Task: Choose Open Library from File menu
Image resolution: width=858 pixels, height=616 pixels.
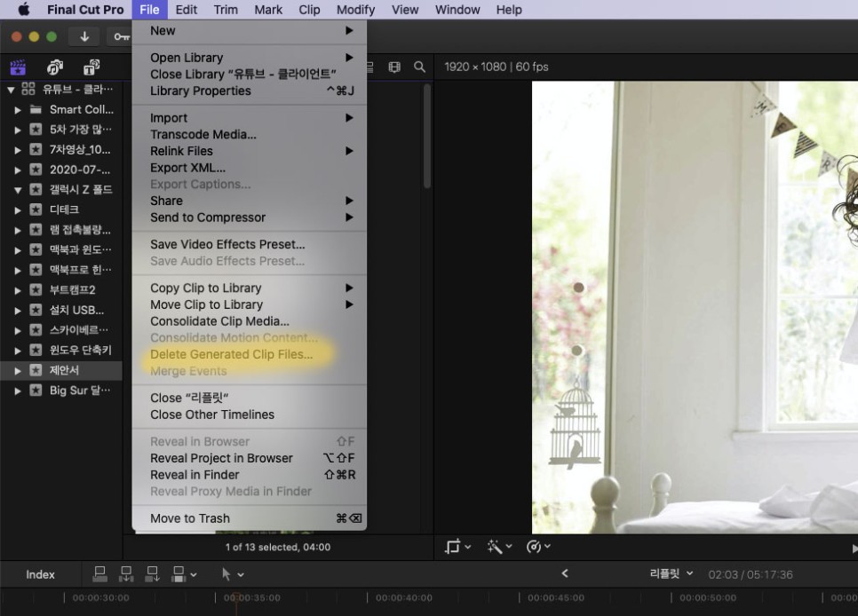Action: click(x=249, y=58)
